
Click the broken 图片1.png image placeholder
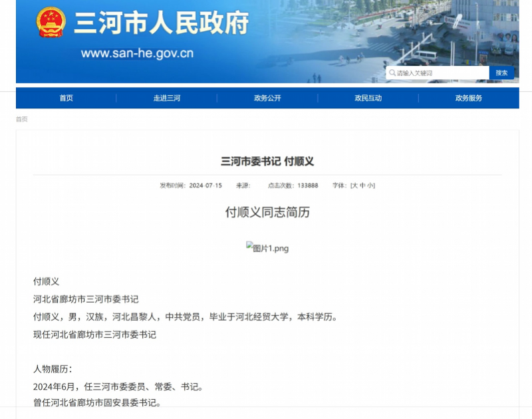(x=267, y=248)
